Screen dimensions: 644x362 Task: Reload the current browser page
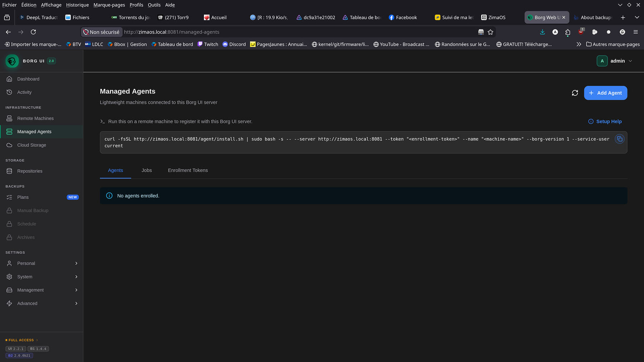tap(33, 32)
